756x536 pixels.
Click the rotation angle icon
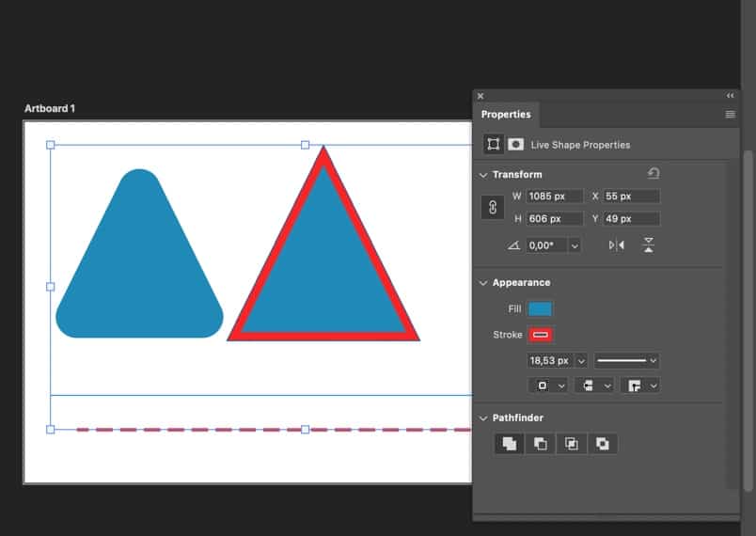[514, 245]
